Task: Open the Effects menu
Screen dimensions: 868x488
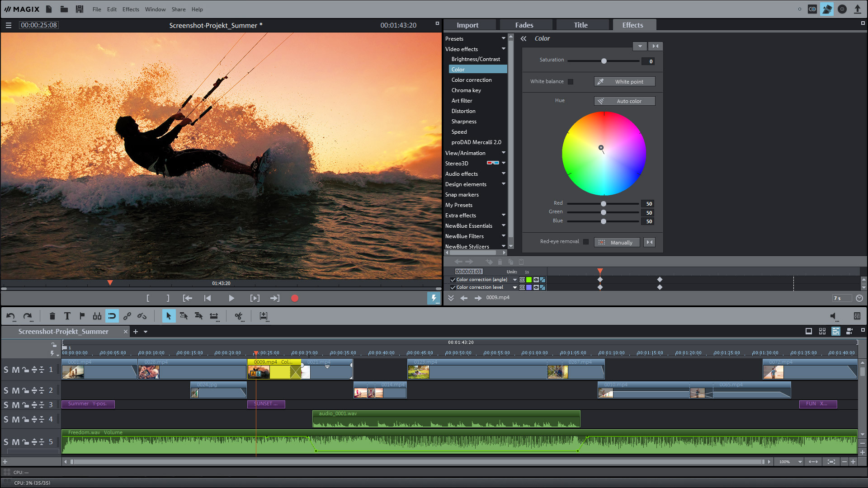Action: [x=131, y=9]
